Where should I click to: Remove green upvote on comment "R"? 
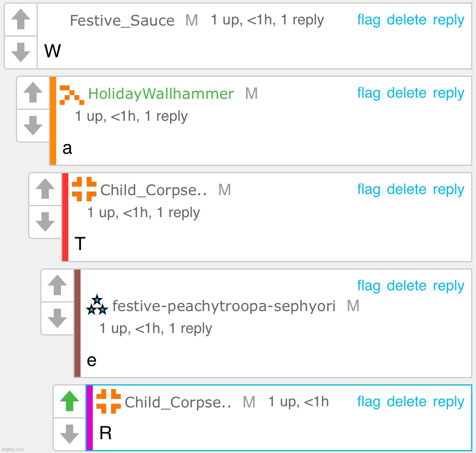click(x=70, y=401)
